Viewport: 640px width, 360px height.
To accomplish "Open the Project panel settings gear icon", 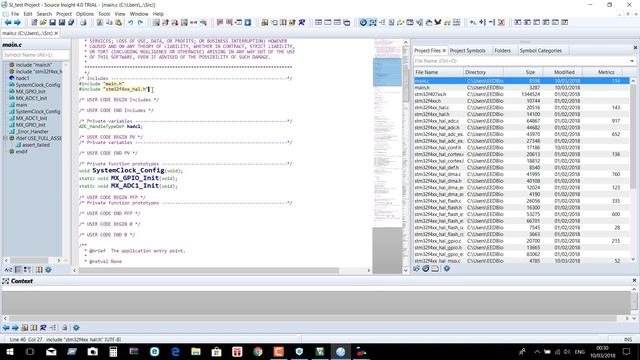I will (447, 269).
